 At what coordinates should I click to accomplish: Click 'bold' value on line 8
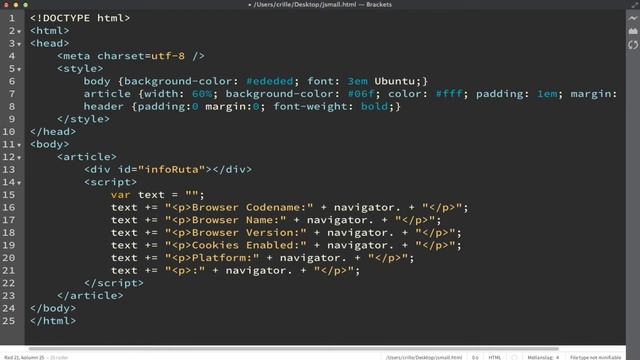pyautogui.click(x=374, y=107)
